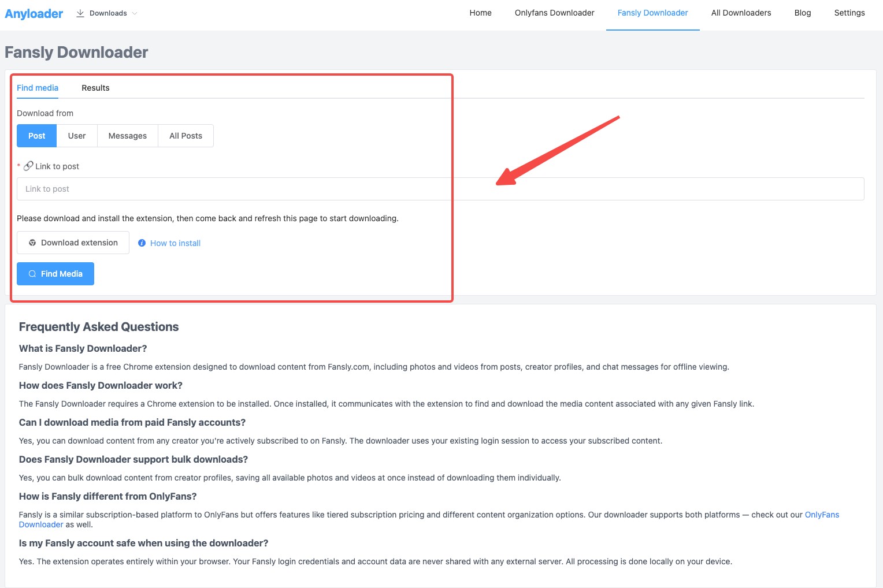Screen dimensions: 883x588
Task: Click the Chrome icon in Download extension
Action: (32, 243)
